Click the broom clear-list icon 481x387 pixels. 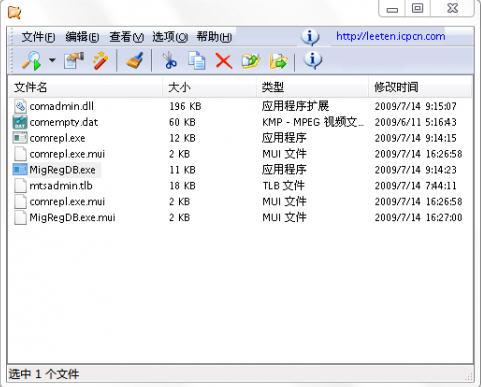point(135,61)
